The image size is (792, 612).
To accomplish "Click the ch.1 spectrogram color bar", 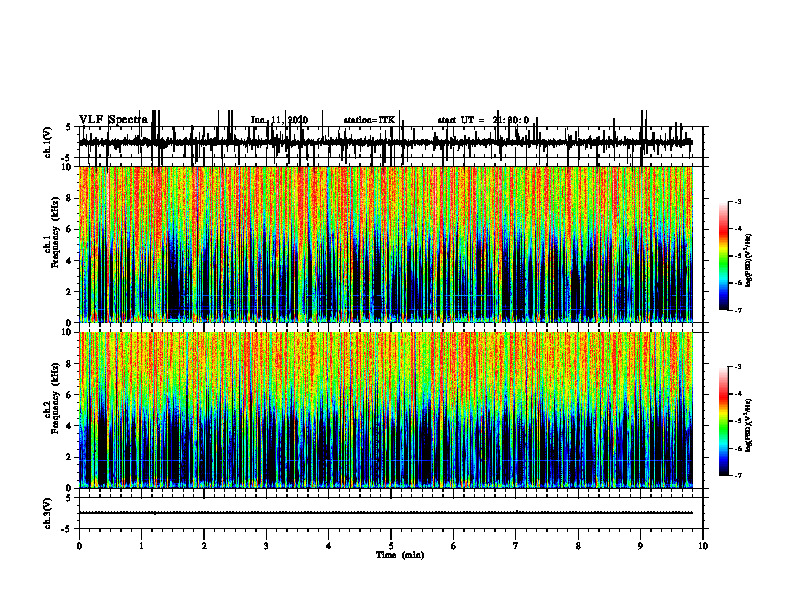I will coord(723,256).
